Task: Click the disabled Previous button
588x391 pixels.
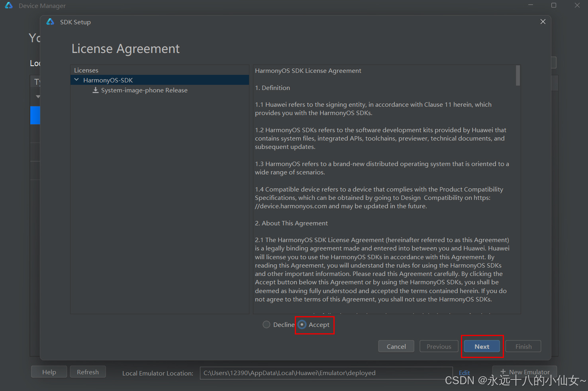Action: [439, 346]
